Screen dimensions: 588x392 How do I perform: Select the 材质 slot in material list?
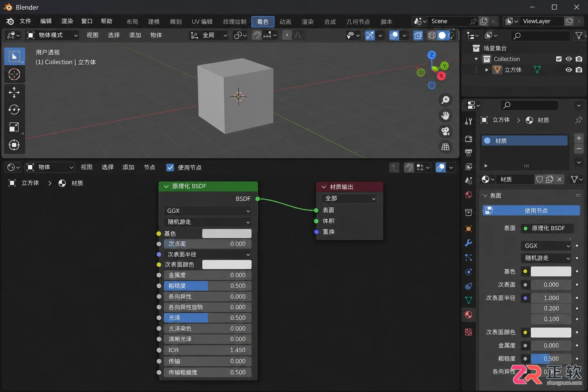525,141
